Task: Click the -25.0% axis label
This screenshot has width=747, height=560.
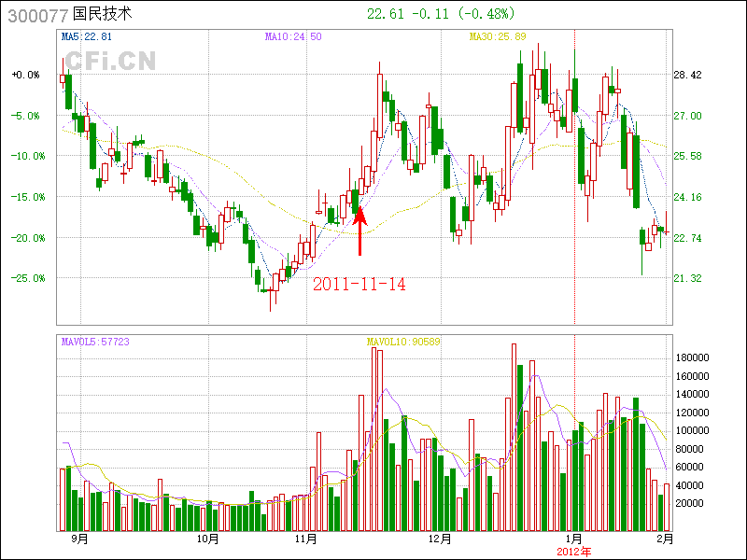Action: point(28,278)
